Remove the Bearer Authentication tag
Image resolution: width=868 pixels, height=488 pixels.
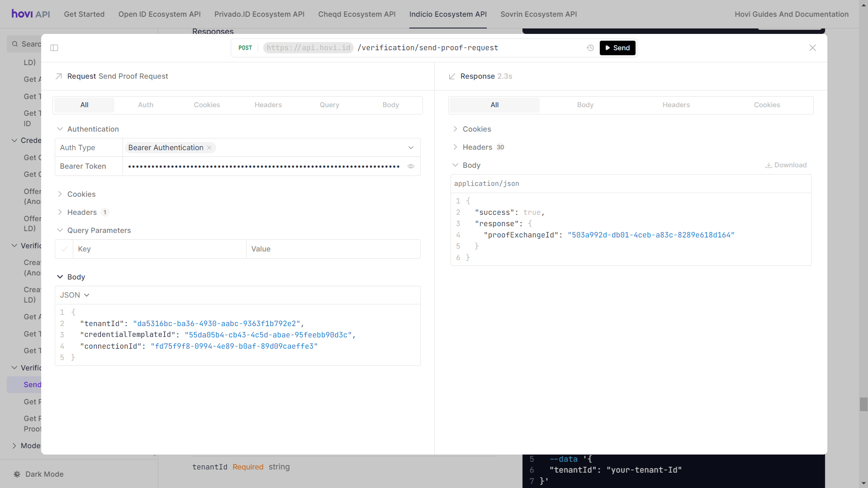[x=209, y=148]
